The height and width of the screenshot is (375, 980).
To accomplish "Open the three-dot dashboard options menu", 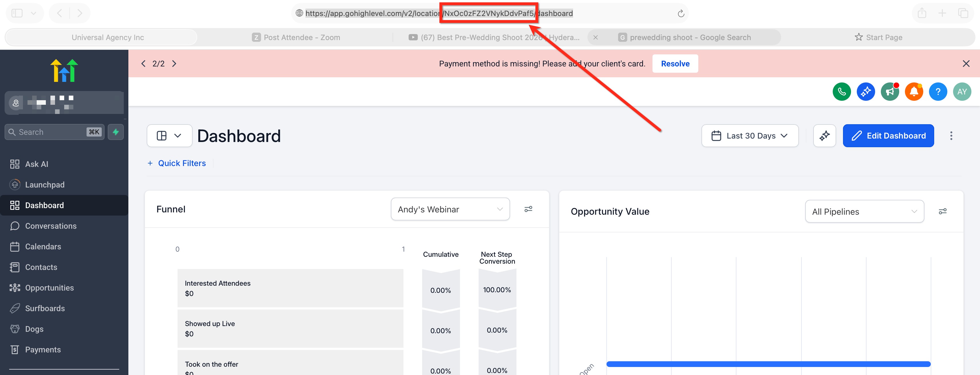I will click(x=951, y=136).
